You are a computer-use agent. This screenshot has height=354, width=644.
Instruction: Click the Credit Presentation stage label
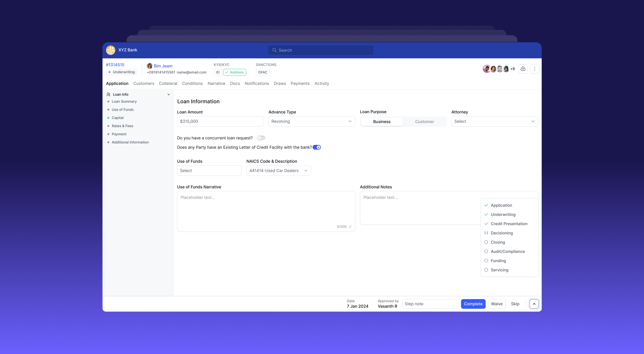[x=509, y=224]
